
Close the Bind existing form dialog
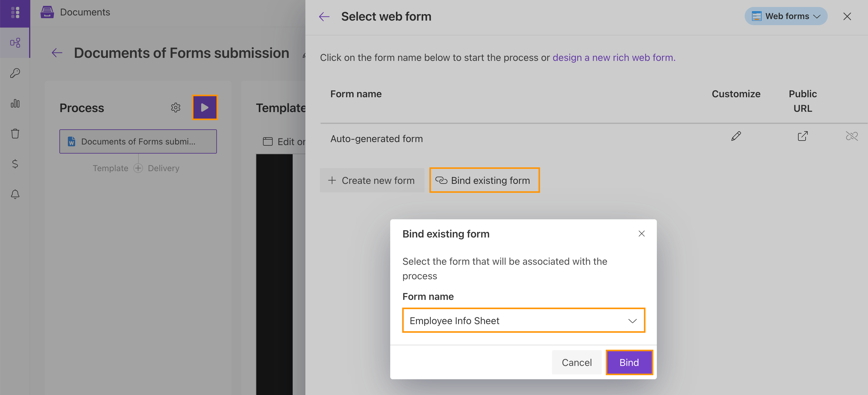coord(642,234)
